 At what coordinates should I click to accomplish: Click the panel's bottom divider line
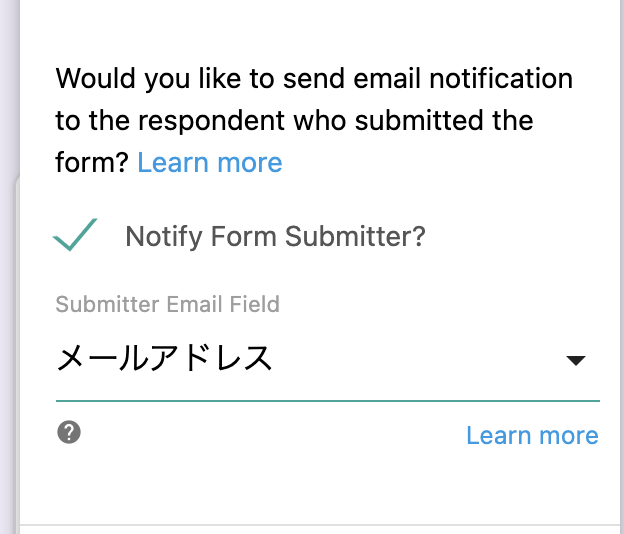pos(322,525)
